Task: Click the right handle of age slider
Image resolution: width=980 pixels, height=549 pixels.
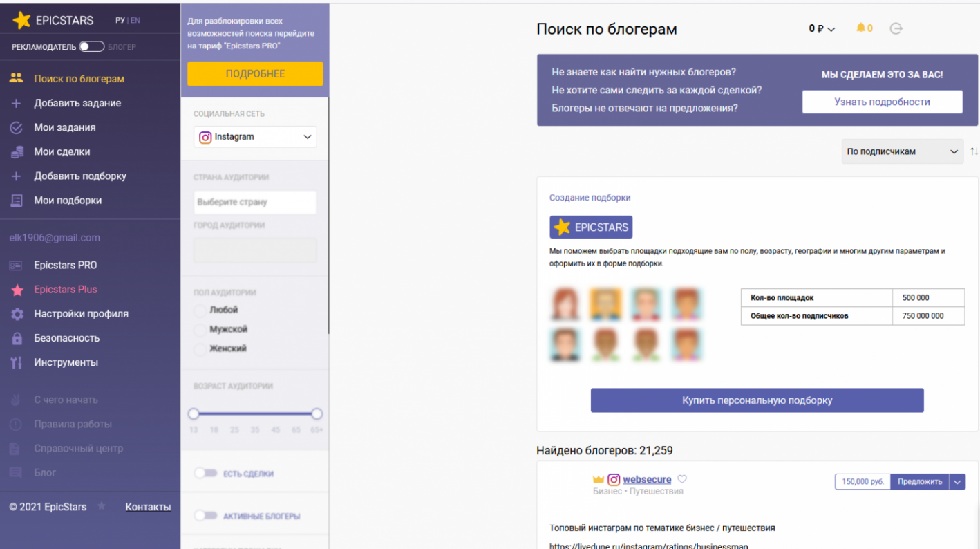Action: pyautogui.click(x=317, y=413)
